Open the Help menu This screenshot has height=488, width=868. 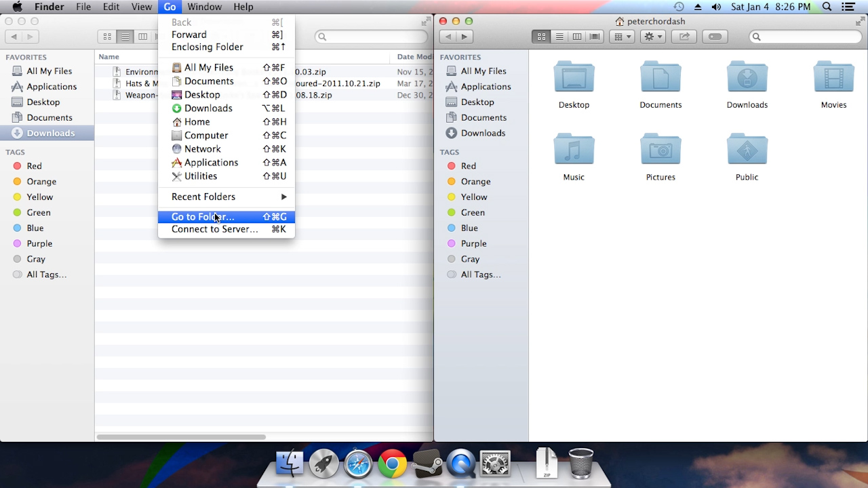243,7
